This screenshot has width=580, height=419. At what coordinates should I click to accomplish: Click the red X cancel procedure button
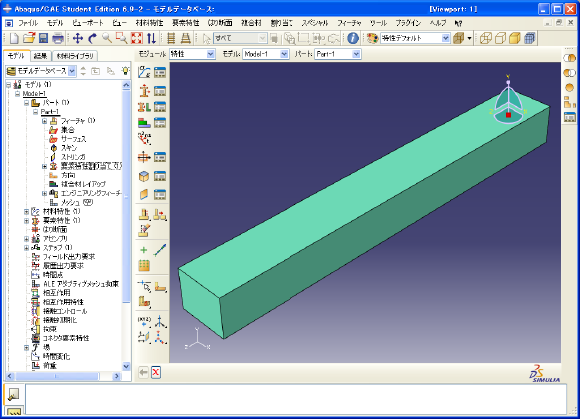tap(156, 372)
